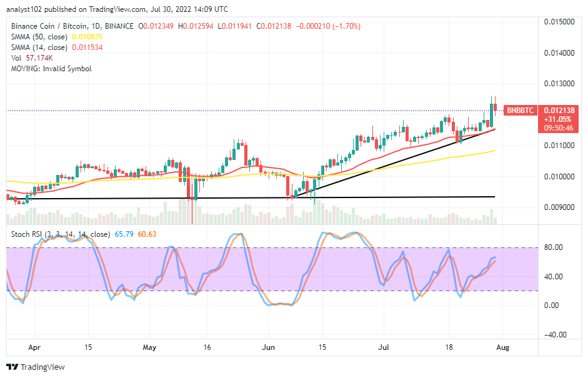588x378 pixels.
Task: Click the Stoch RSI value 60.63
Action: pos(147,234)
